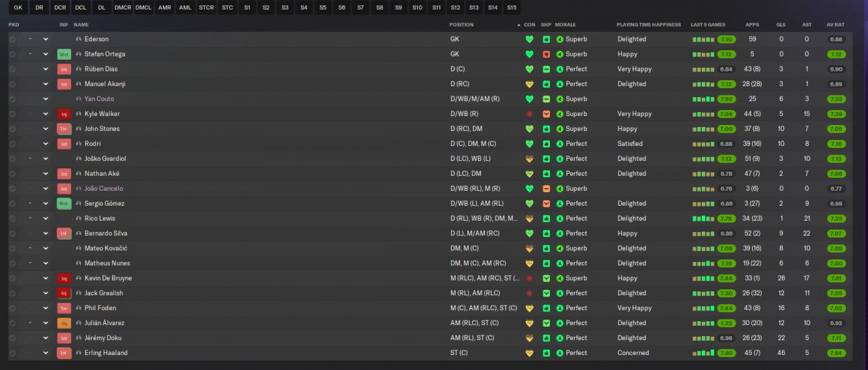
Task: Toggle picked checkmark for Jérémy Doku
Action: tap(12, 338)
